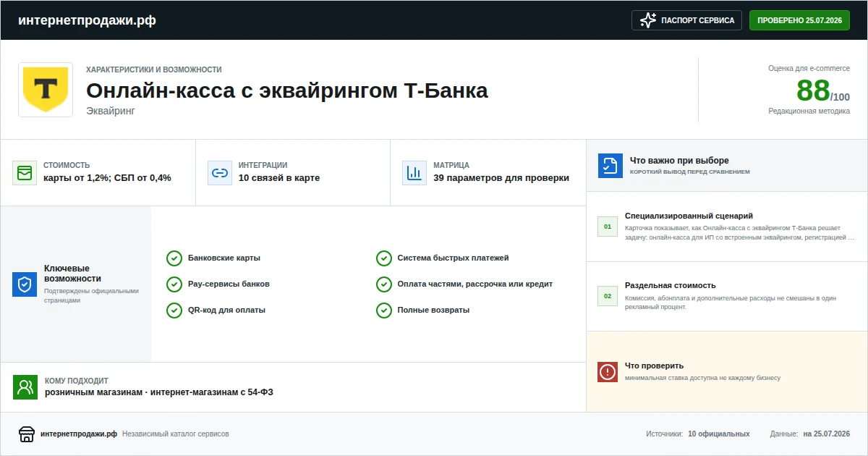Click the footer value 10 официальных

pyautogui.click(x=719, y=434)
